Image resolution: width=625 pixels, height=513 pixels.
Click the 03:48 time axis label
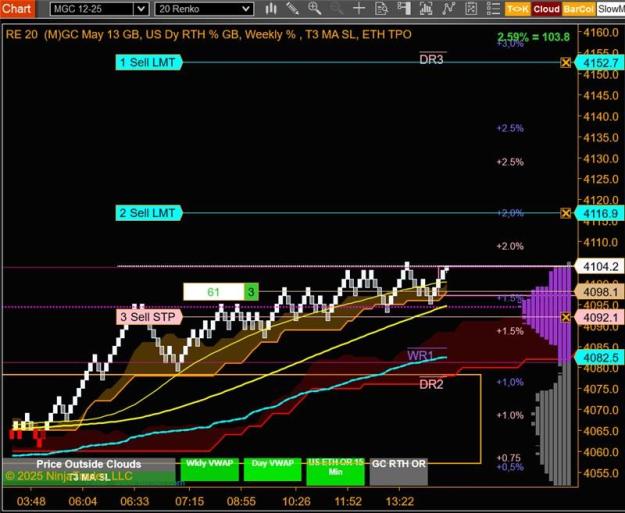pos(31,501)
